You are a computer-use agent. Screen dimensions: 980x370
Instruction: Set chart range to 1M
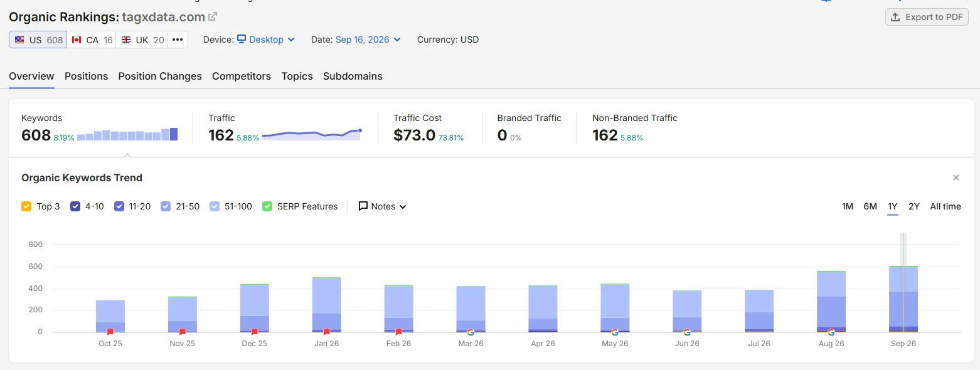848,206
